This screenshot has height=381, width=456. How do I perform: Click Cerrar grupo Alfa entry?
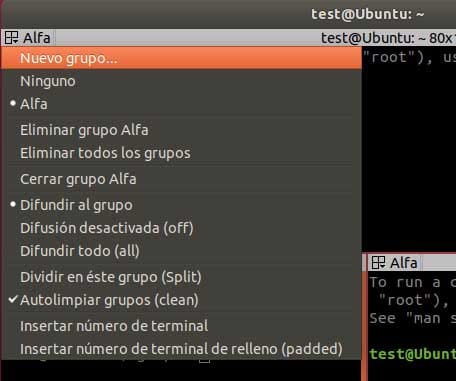(181, 179)
